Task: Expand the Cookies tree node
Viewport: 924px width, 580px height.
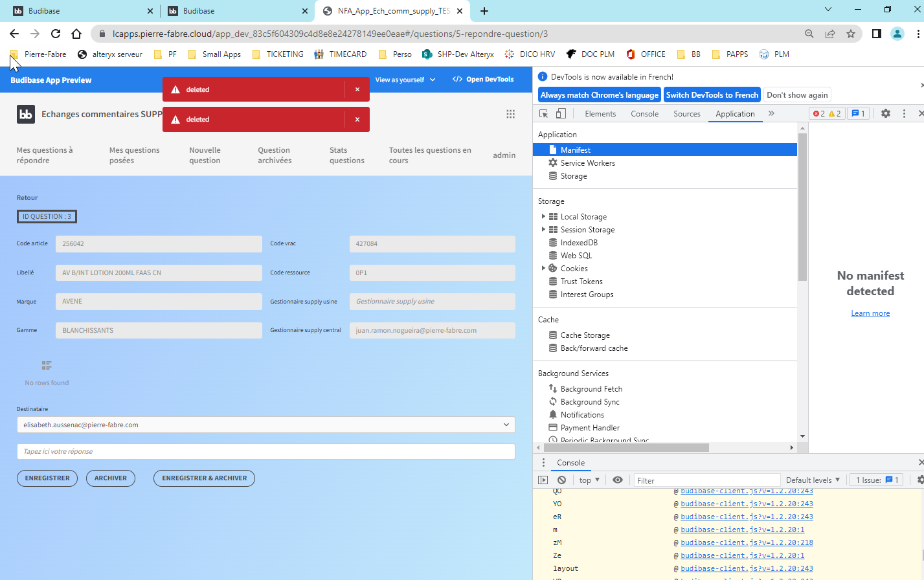Action: pos(543,269)
